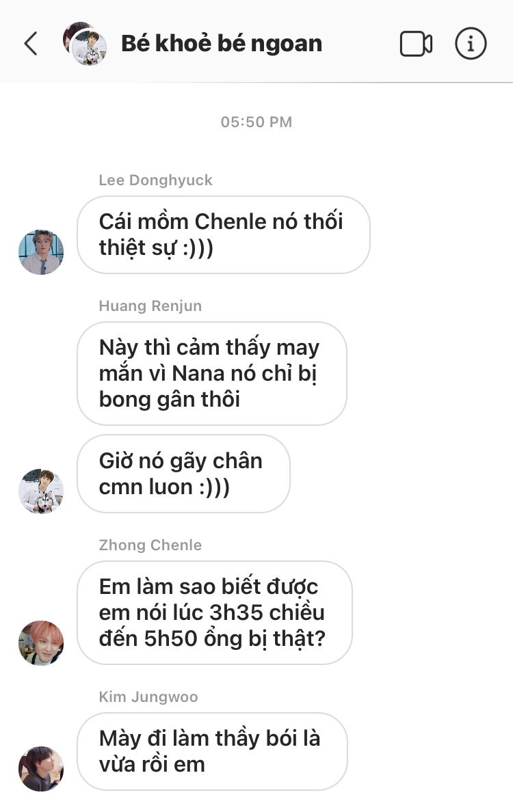Go back using the header arrow
The width and height of the screenshot is (513, 812).
click(x=31, y=44)
